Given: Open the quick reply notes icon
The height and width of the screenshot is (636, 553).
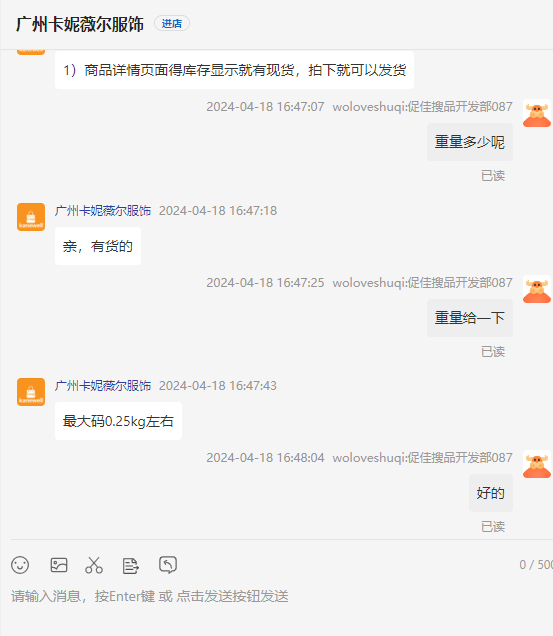Looking at the screenshot, I should pos(131,565).
